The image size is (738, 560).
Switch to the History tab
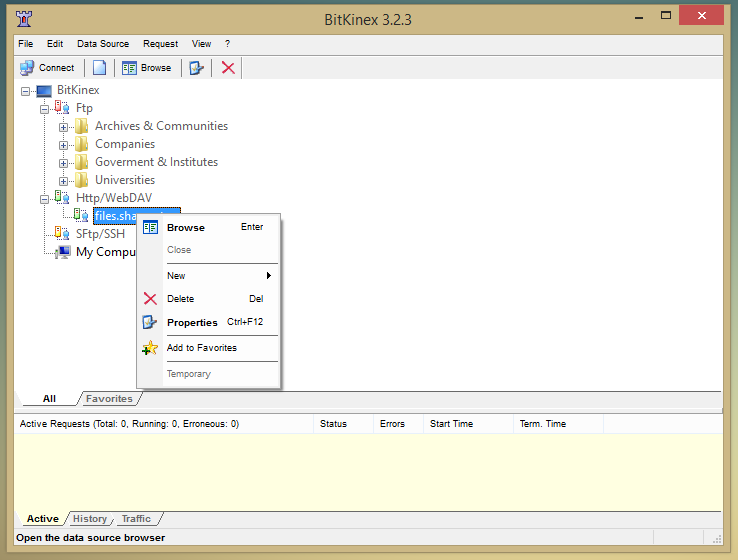point(89,519)
